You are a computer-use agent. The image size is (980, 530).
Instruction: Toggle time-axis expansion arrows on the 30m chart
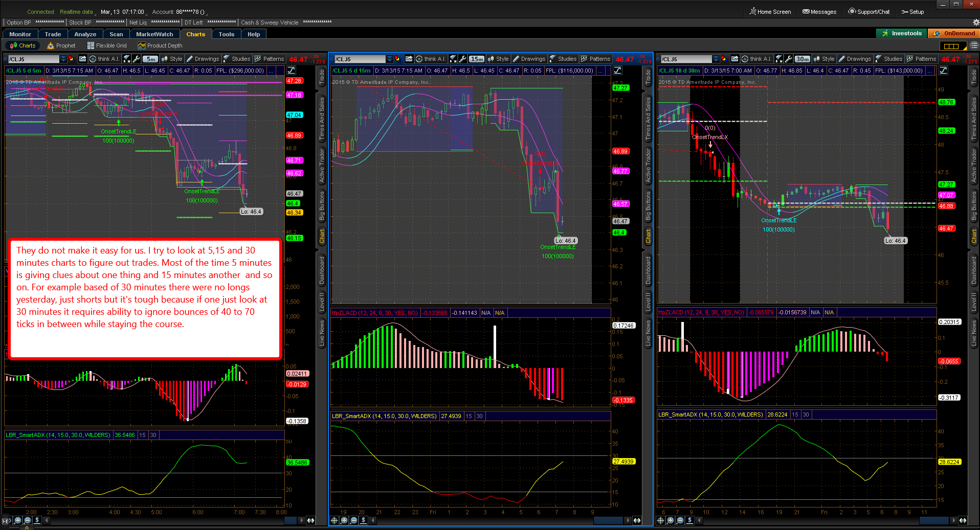(963, 520)
